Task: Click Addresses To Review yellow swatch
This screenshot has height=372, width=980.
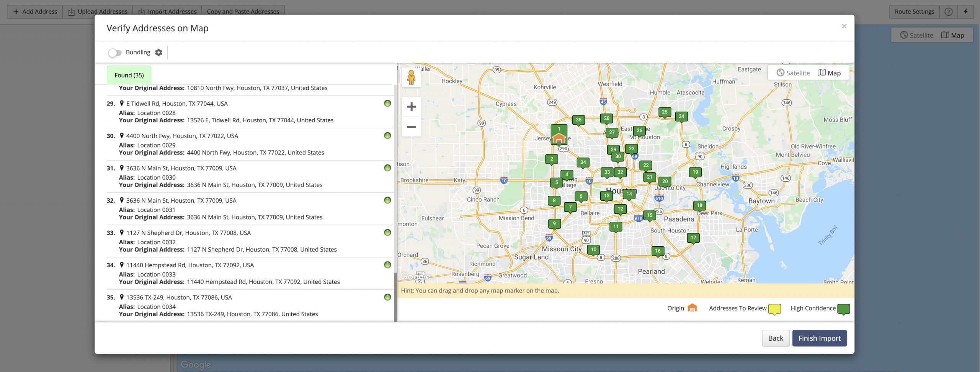Action: coord(774,309)
